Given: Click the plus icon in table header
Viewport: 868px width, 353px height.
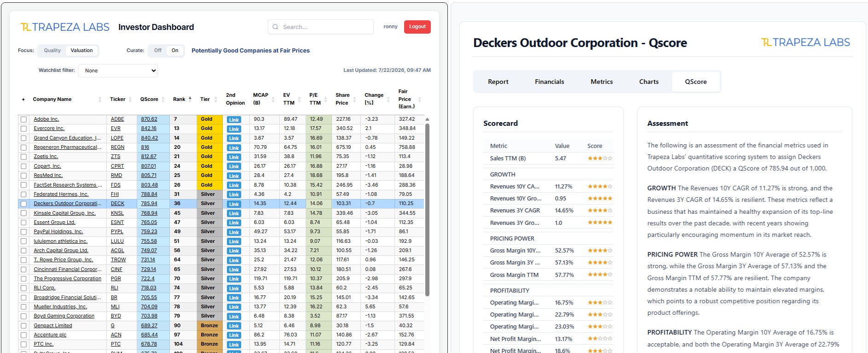Looking at the screenshot, I should pos(23,100).
